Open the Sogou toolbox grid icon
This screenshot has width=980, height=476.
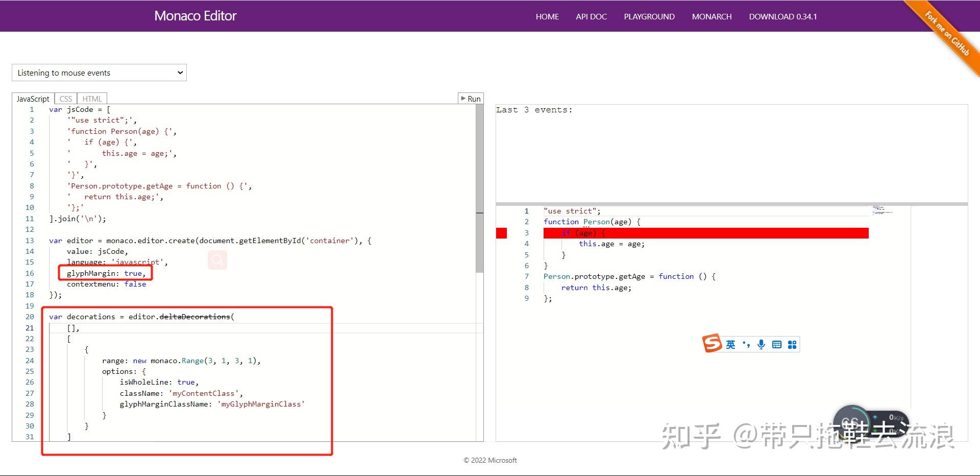pos(792,344)
